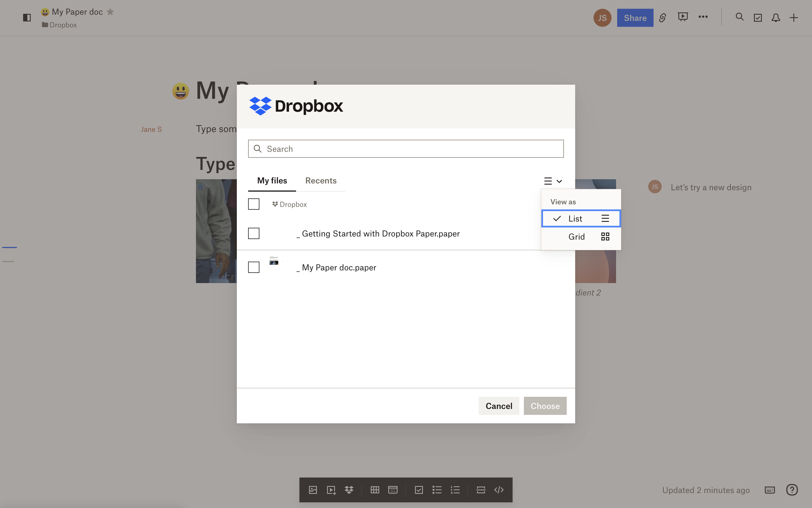Insert code block from bottom toolbar
The image size is (812, 508).
(x=499, y=490)
